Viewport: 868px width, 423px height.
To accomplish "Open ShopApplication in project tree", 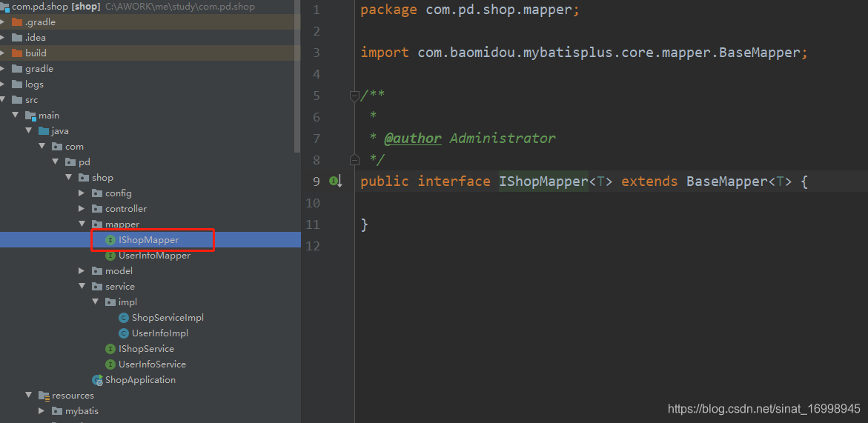I will (141, 380).
